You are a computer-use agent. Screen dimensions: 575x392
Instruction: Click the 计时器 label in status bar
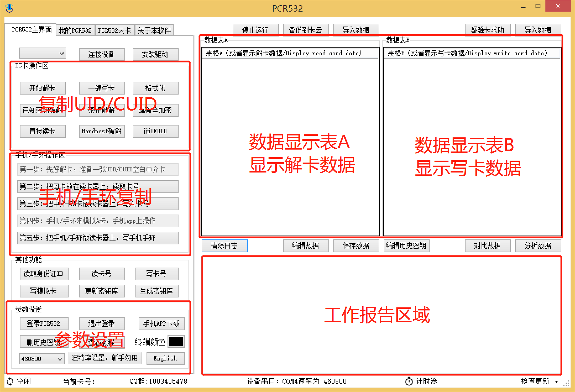(427, 381)
